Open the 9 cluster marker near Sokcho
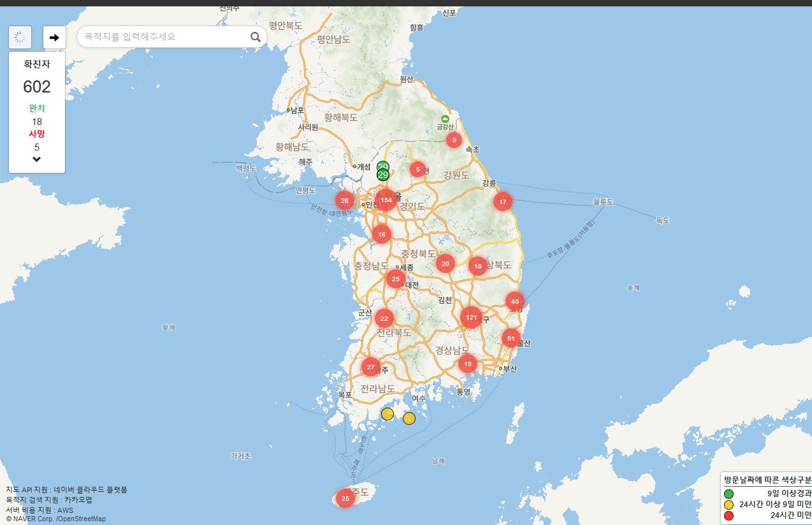Viewport: 812px width, 525px height. 454,140
